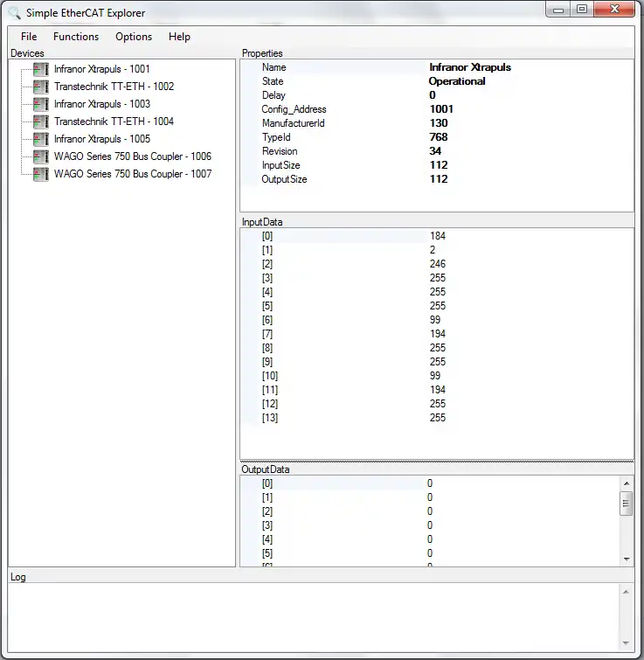This screenshot has height=660, width=644.
Task: Click the Name property label
Action: point(274,67)
